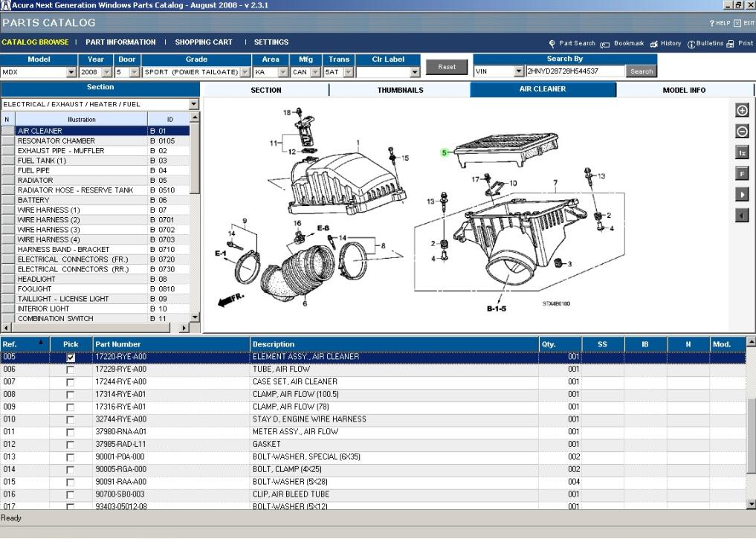This screenshot has width=756, height=539.
Task: Click the Qty. column header
Action: tap(560, 344)
